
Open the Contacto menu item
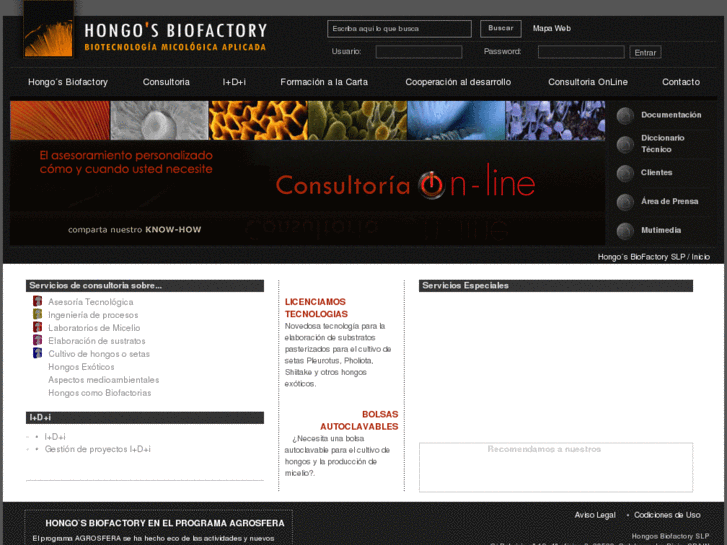tap(681, 82)
